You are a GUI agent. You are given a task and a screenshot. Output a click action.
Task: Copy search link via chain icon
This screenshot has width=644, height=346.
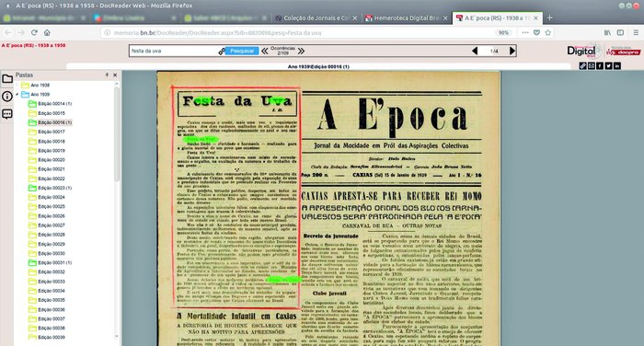point(222,51)
